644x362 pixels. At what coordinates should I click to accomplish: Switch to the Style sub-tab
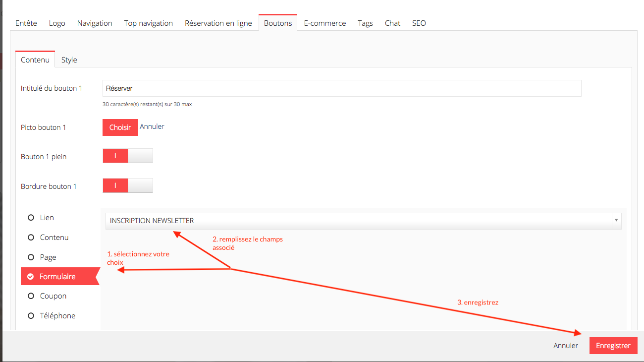[69, 60]
